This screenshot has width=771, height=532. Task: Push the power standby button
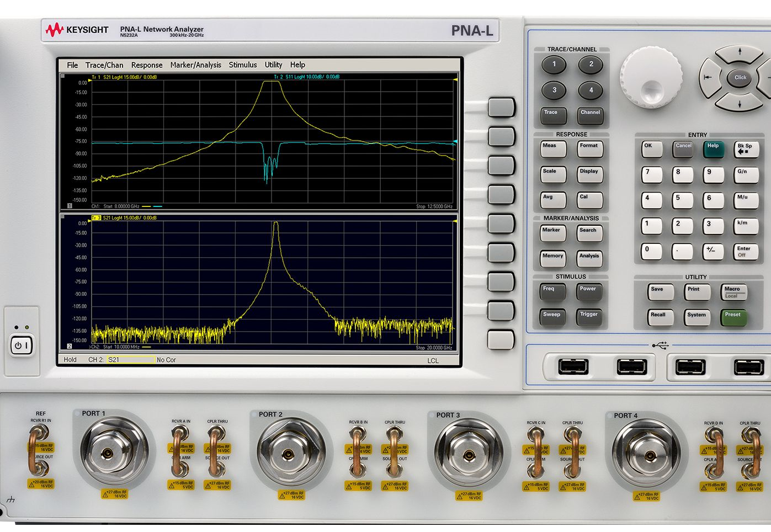coord(22,346)
